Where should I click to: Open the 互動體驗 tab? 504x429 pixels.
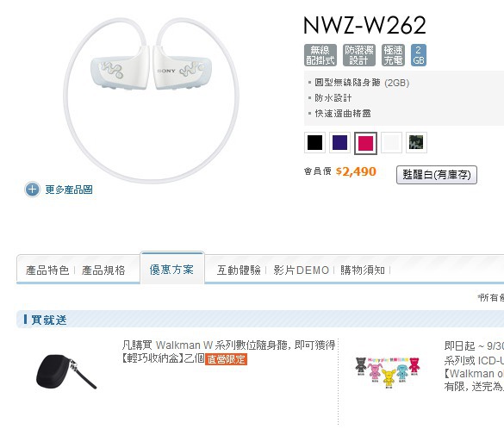coord(239,270)
